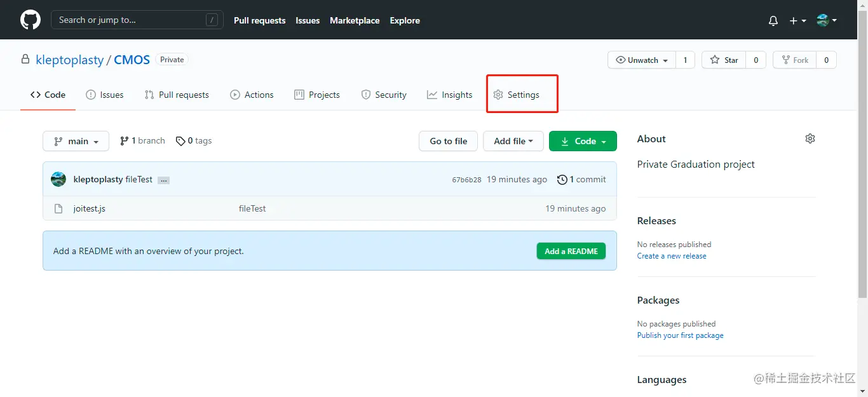Viewport: 868px width, 397px height.
Task: Open the Add file dropdown
Action: [x=513, y=141]
